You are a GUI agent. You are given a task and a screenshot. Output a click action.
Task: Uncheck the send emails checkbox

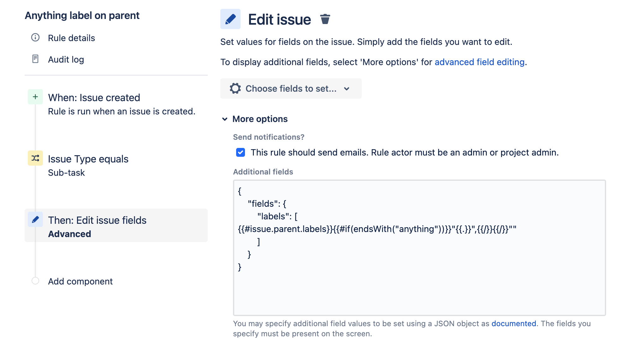click(x=241, y=152)
